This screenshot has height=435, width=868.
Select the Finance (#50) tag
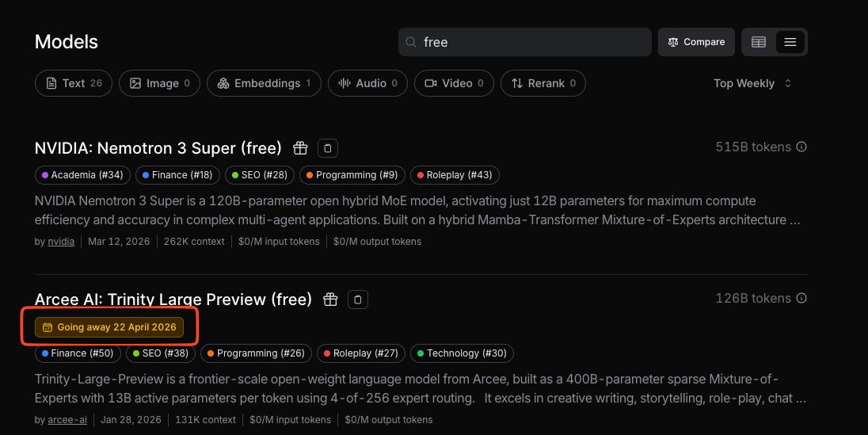(x=78, y=353)
